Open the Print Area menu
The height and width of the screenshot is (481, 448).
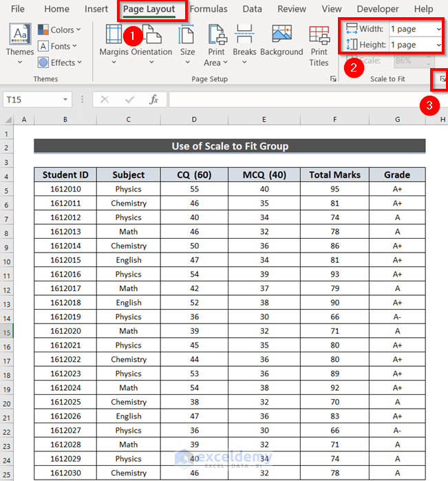click(x=216, y=45)
